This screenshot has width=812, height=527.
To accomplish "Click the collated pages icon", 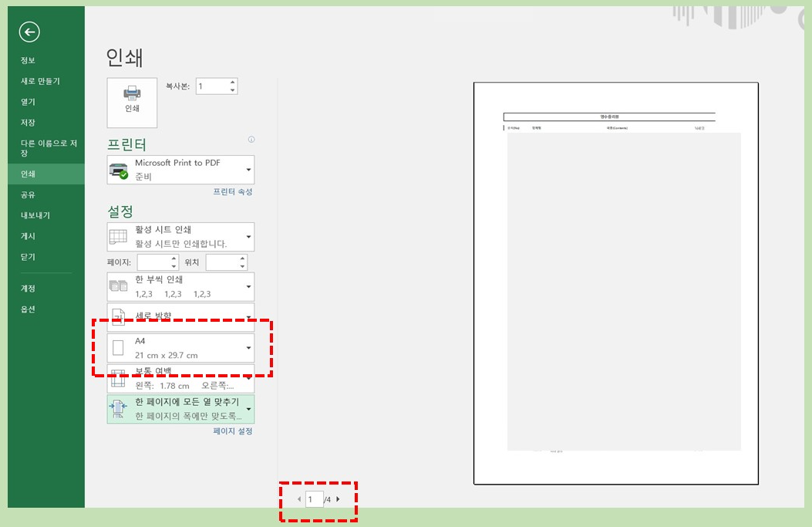I will pyautogui.click(x=118, y=286).
